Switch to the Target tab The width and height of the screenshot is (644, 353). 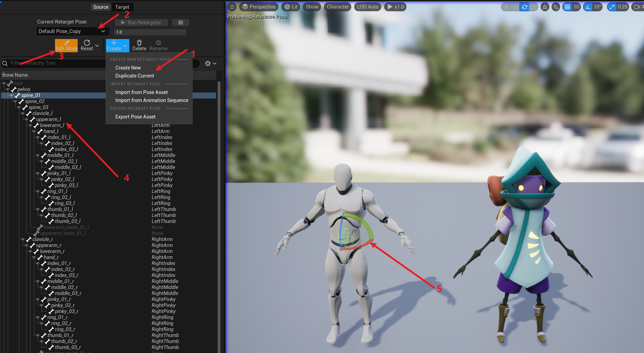pos(122,7)
